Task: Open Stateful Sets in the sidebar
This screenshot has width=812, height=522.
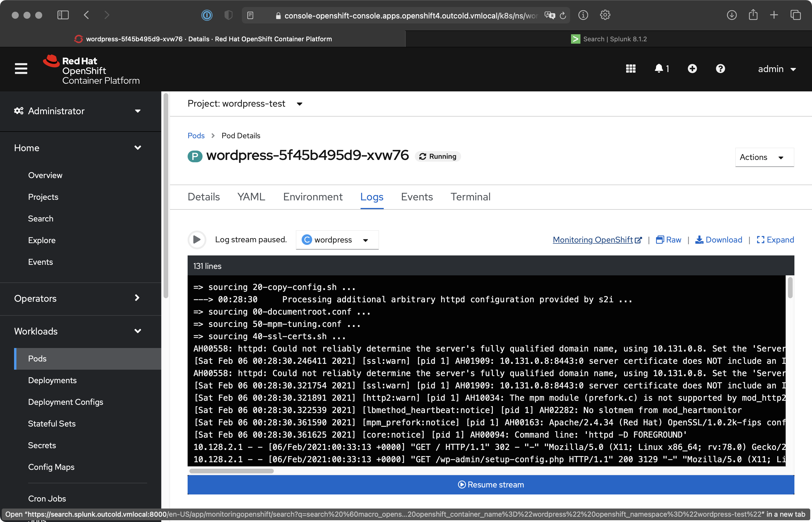Action: (x=52, y=424)
